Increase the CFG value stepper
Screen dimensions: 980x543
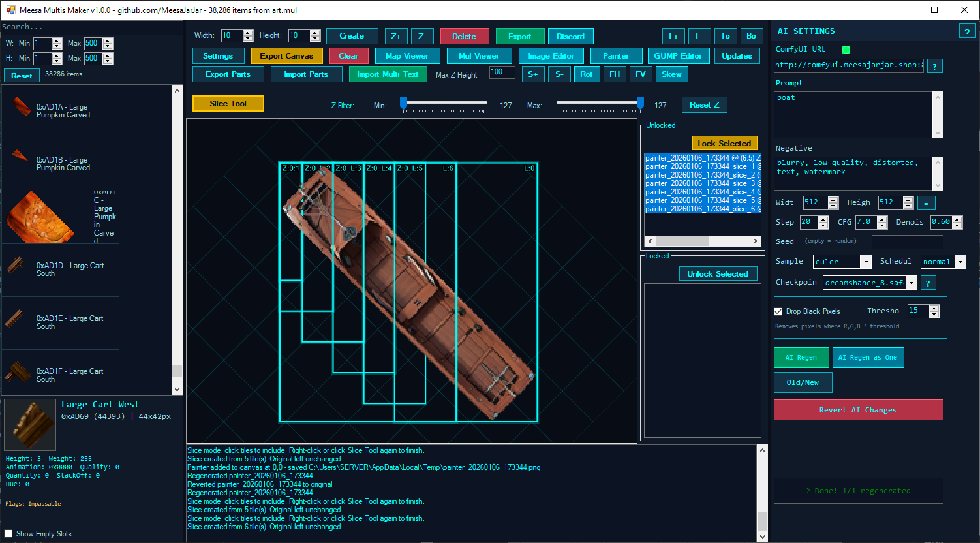coord(882,219)
